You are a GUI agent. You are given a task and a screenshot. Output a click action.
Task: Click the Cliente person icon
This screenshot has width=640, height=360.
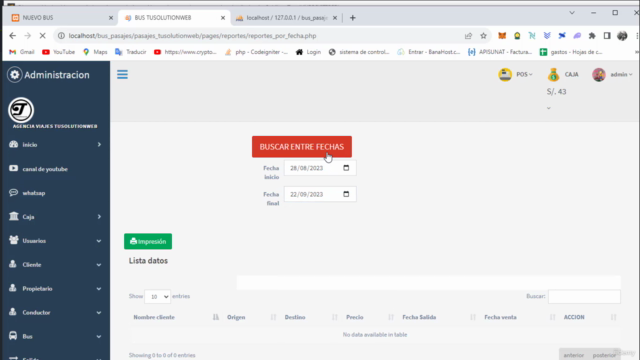pyautogui.click(x=13, y=264)
